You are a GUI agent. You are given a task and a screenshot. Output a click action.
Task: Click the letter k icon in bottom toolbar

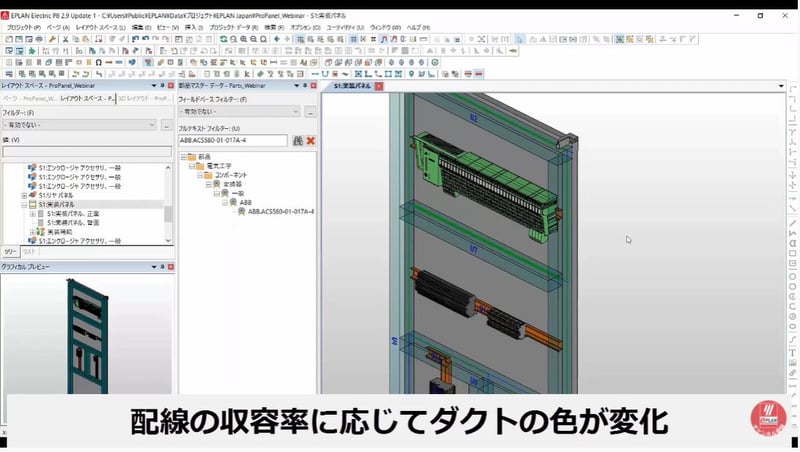(246, 74)
